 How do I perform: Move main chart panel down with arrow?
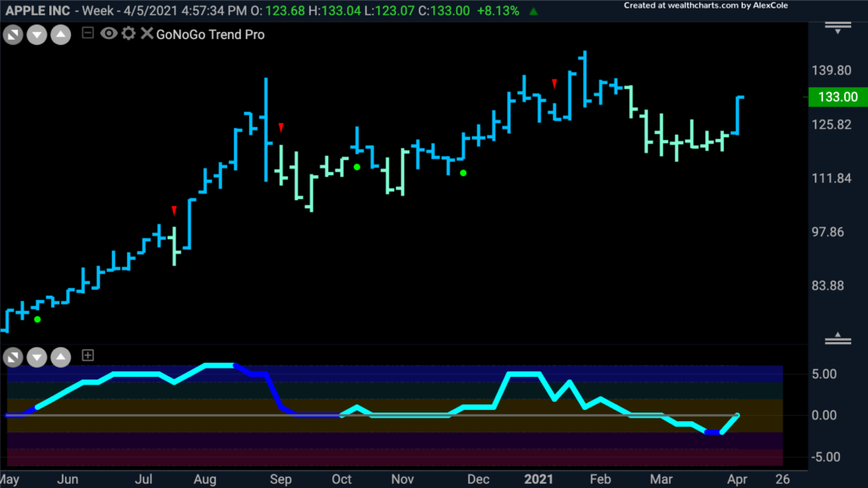[37, 35]
